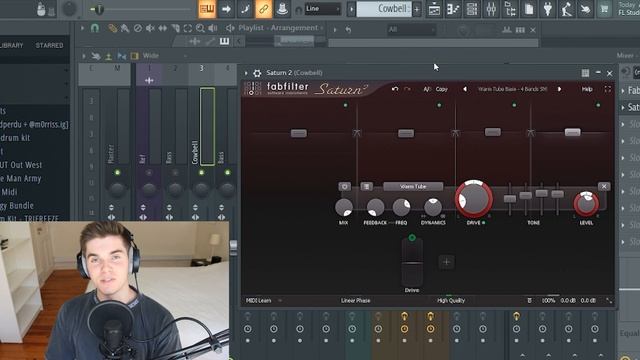Viewport: 640px width, 360px height.
Task: Click the first band crossover marker
Action: coord(357,133)
